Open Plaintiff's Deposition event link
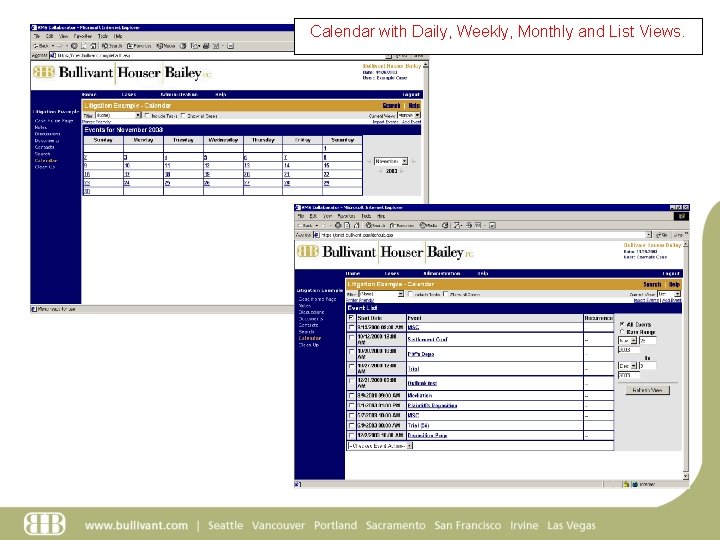This screenshot has width=720, height=540. coord(433,405)
